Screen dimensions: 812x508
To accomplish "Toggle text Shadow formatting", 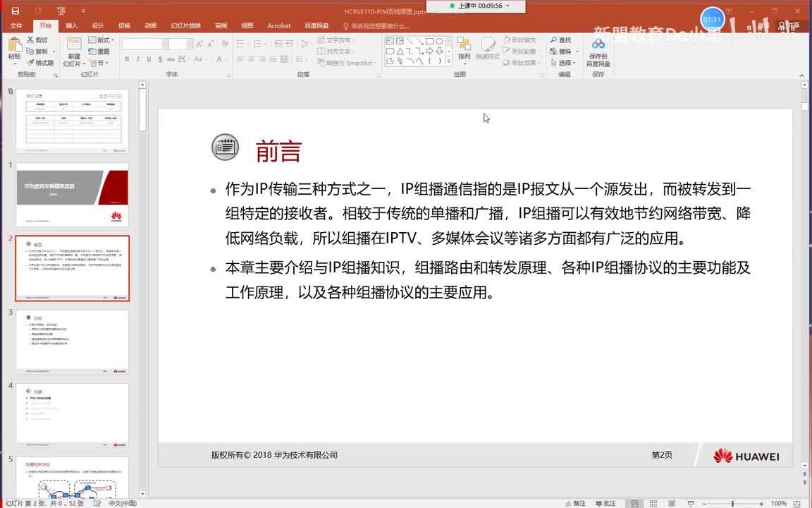I will pyautogui.click(x=160, y=59).
